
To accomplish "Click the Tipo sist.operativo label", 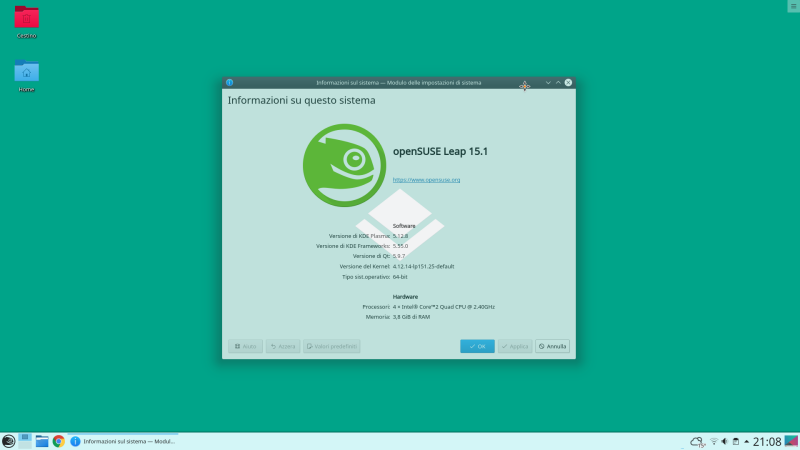I will coord(366,277).
